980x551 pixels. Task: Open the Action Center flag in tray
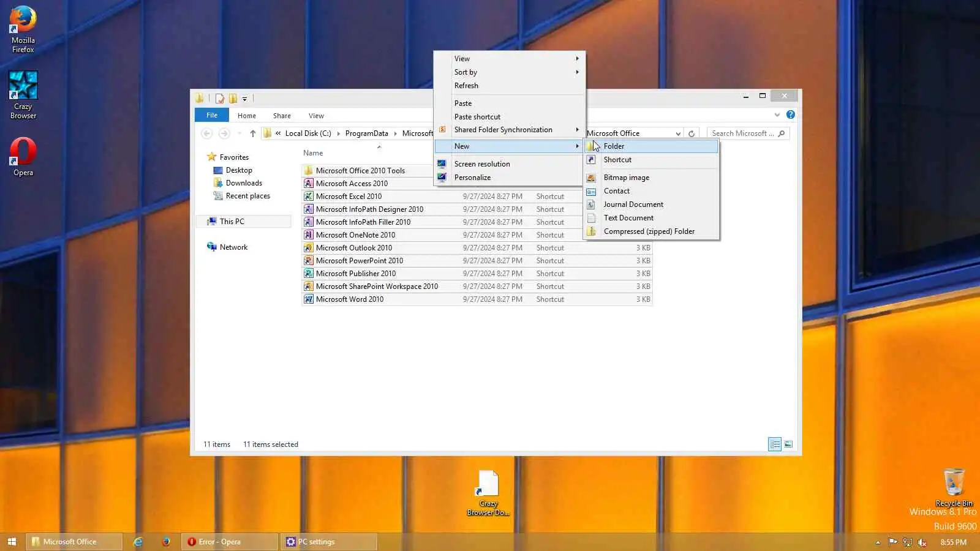[892, 542]
